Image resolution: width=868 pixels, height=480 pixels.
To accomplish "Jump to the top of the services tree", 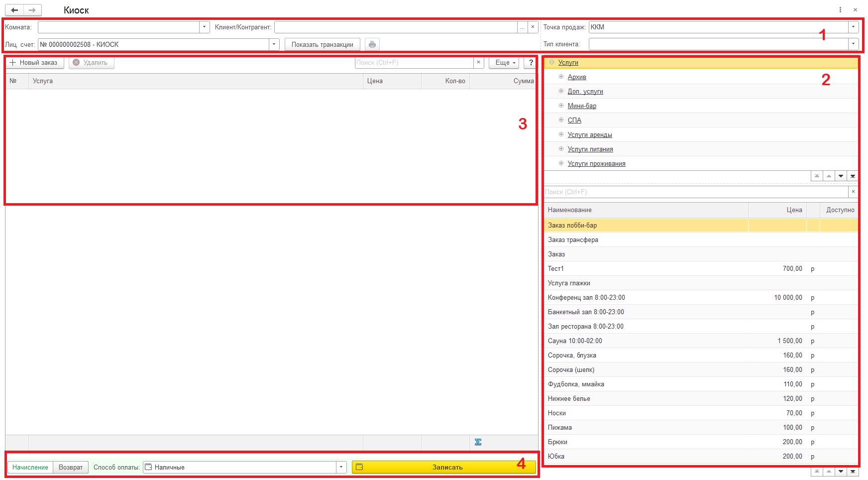I will click(x=817, y=176).
